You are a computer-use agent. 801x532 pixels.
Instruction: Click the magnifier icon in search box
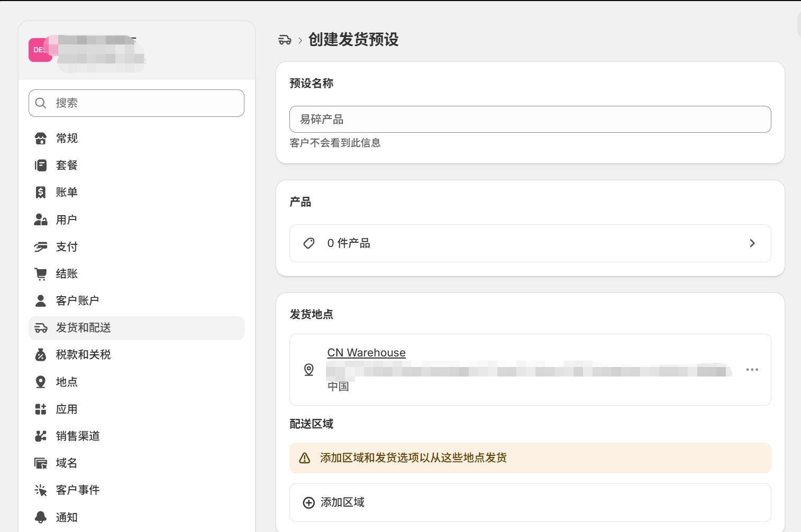41,103
